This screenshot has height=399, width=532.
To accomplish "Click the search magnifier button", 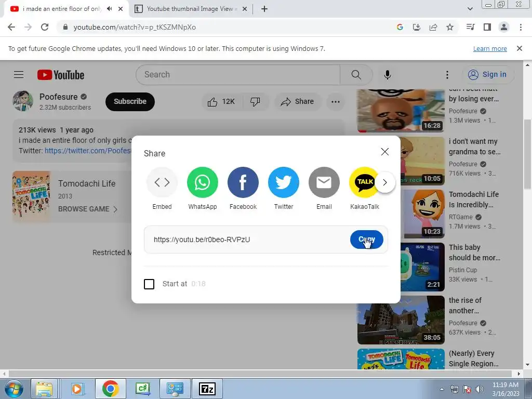I will tap(356, 75).
